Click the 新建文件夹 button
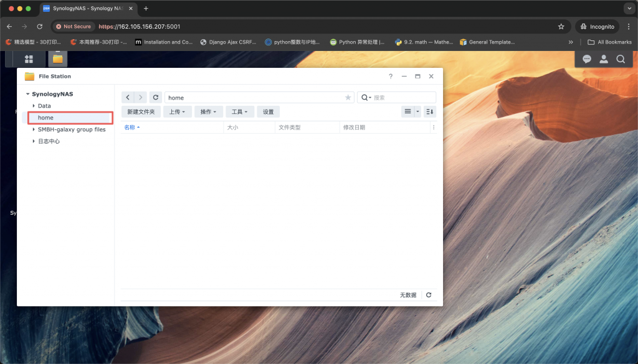The height and width of the screenshot is (364, 638). [141, 112]
